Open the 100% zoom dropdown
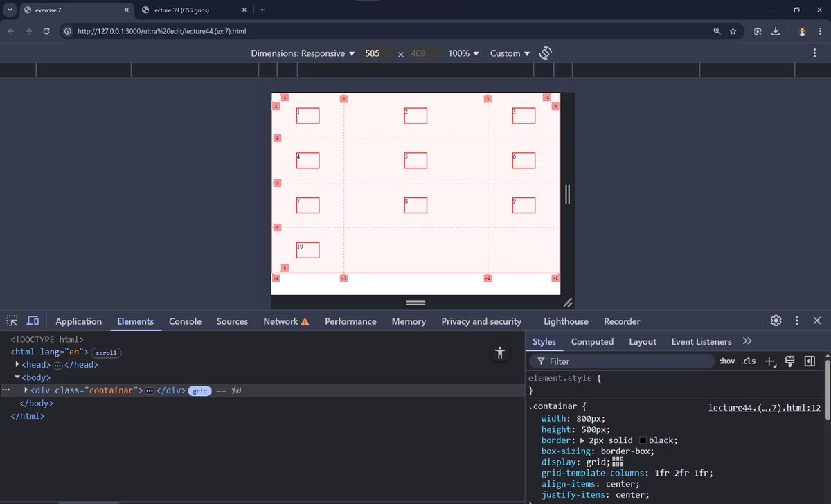The height and width of the screenshot is (504, 831). pos(463,53)
